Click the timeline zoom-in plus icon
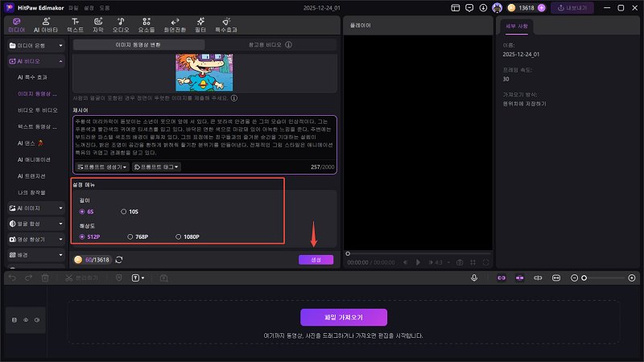644x362 pixels. pyautogui.click(x=632, y=278)
